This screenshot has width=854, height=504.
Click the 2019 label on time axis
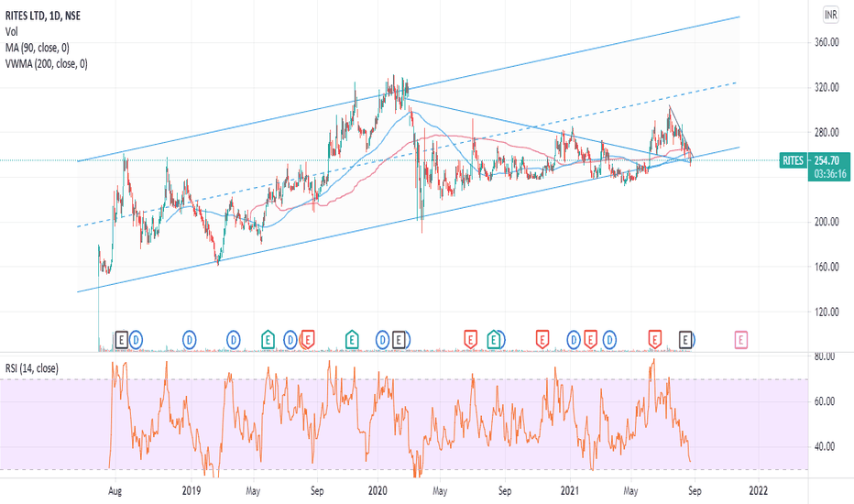(192, 491)
